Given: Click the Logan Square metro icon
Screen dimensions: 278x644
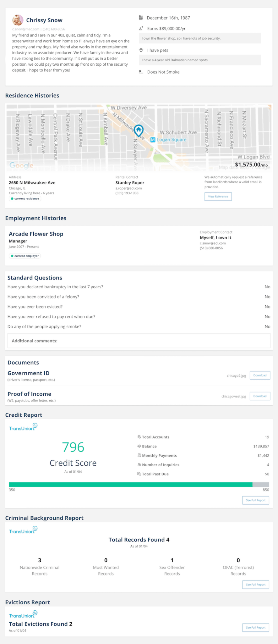Looking at the screenshot, I should pos(153,140).
